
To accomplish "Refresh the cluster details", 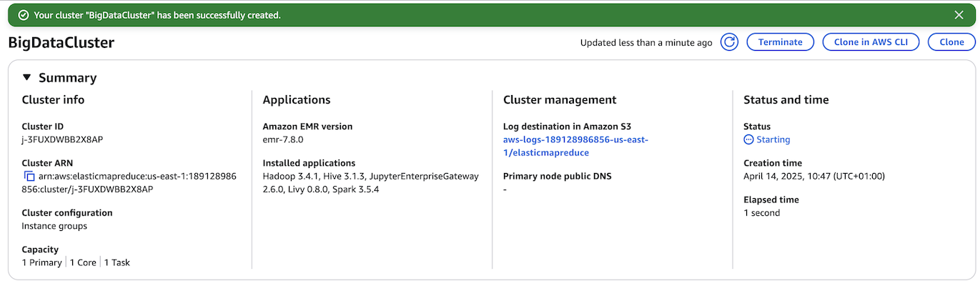I will pos(729,42).
